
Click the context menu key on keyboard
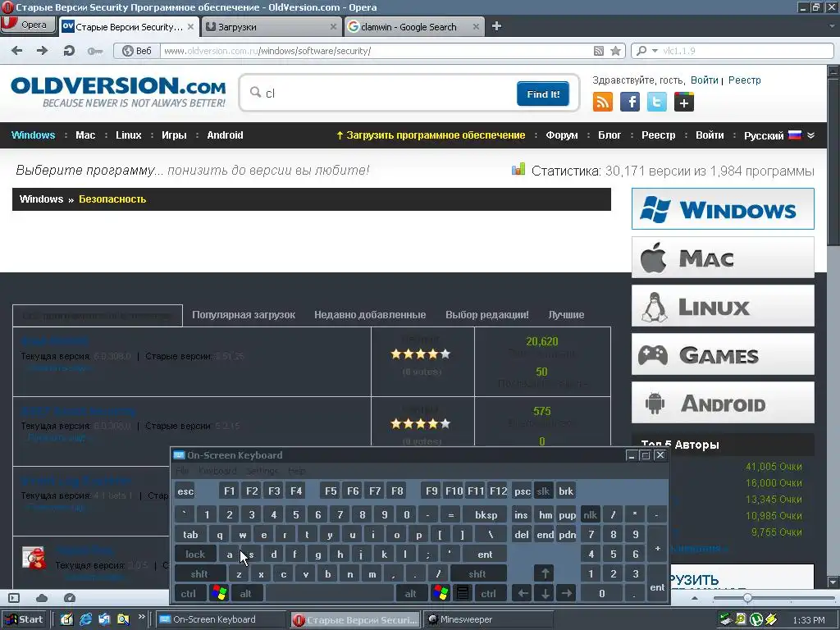463,593
